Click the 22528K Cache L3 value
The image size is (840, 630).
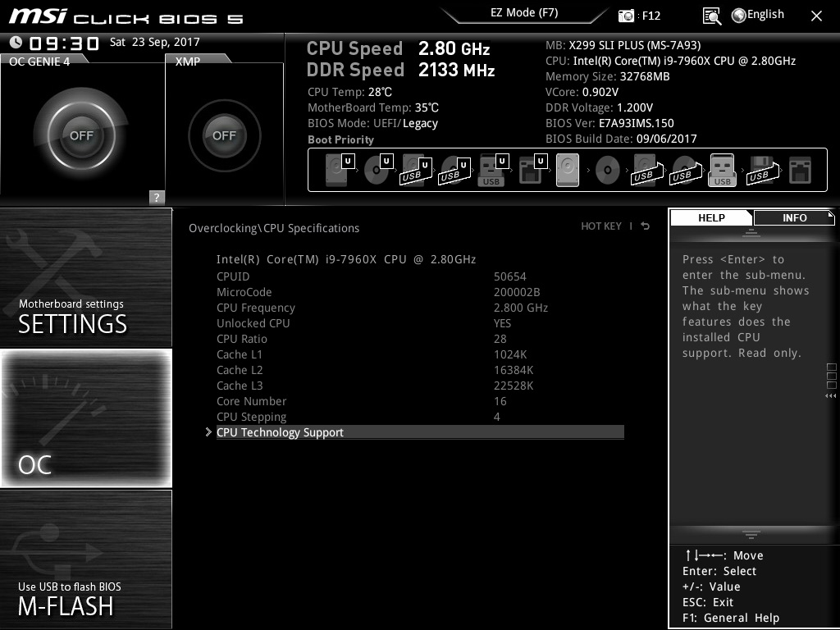click(514, 386)
